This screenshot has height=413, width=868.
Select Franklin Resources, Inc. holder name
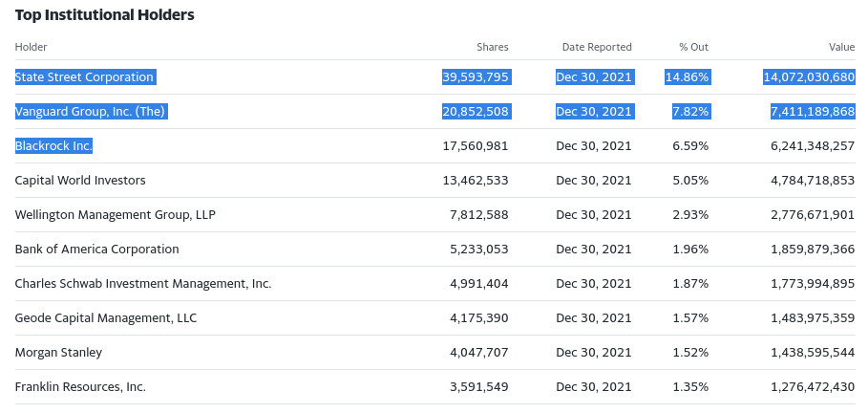[80, 387]
